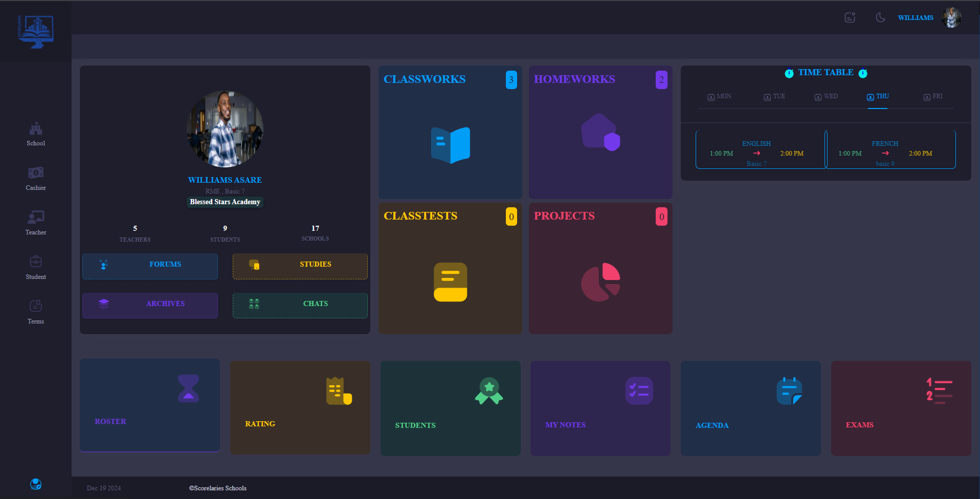Switch timetable to MON tab
Screen dimensions: 980x499
pyautogui.click(x=719, y=97)
